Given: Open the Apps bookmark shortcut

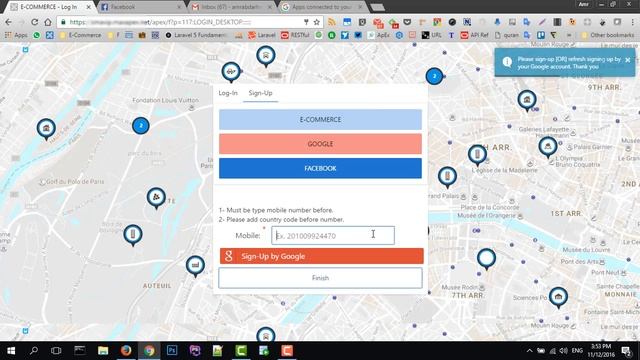Looking at the screenshot, I should (x=16, y=35).
